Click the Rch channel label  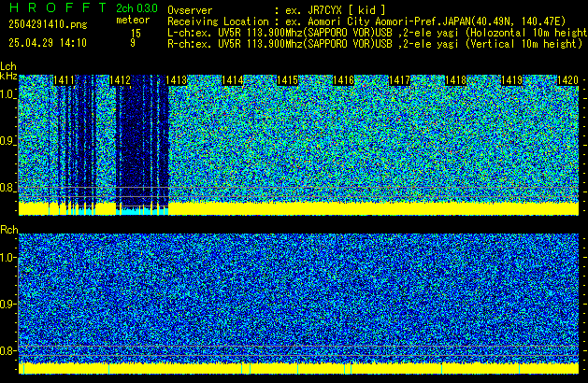tap(9, 230)
